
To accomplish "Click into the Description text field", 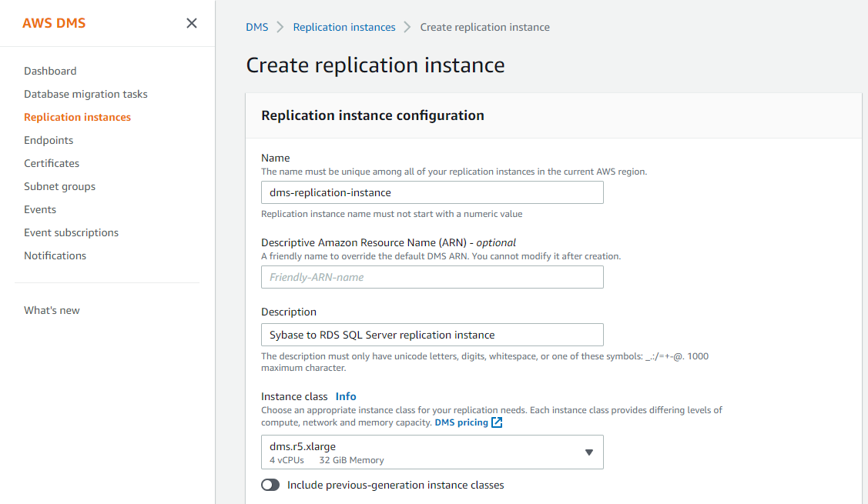I will 432,335.
